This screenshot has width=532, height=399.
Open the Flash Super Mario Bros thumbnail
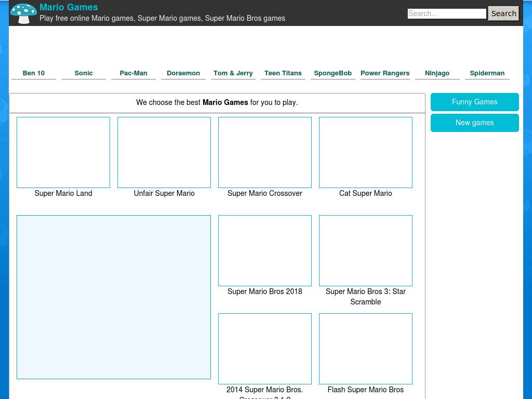click(x=366, y=349)
